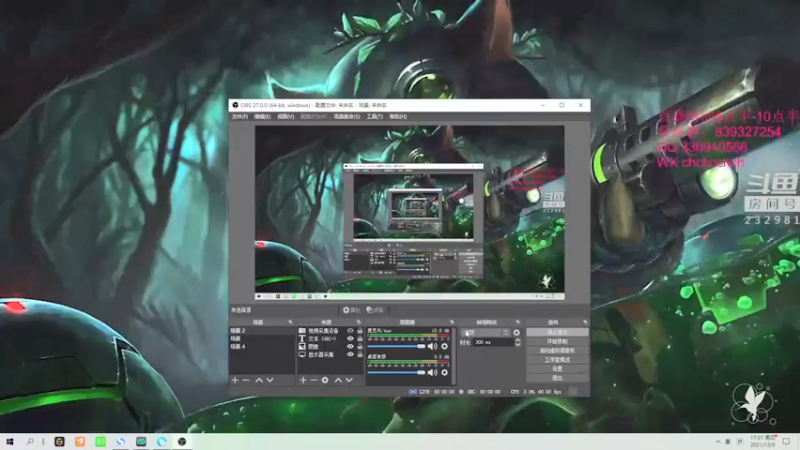The image size is (800, 450).
Task: Select the 文本 (GDI+) source
Action: click(322, 338)
